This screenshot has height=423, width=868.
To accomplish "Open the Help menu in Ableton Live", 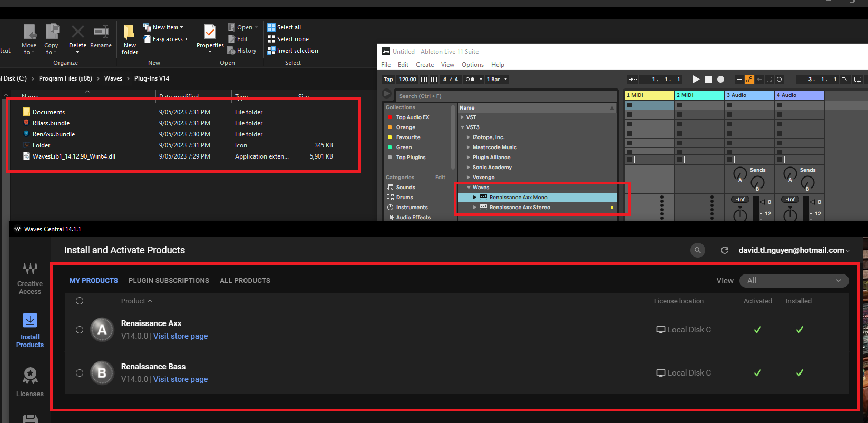I will (498, 65).
